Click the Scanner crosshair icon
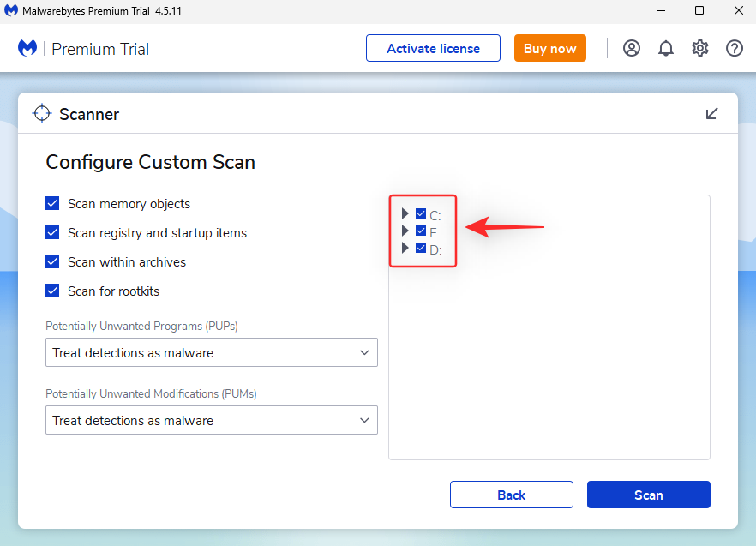This screenshot has width=756, height=546. pos(42,114)
